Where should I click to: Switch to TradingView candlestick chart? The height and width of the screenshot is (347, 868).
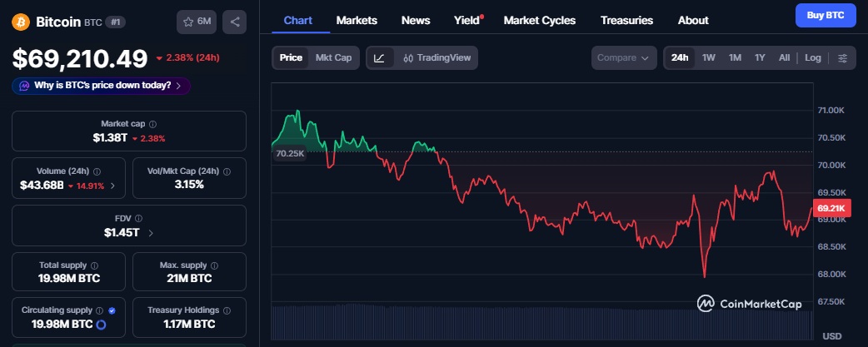pyautogui.click(x=436, y=58)
